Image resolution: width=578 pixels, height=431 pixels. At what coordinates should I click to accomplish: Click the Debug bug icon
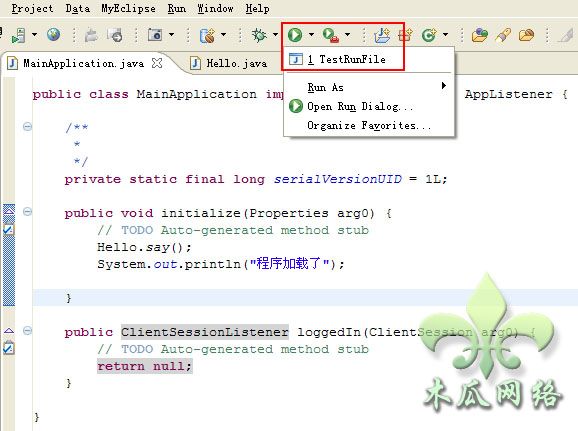(x=260, y=35)
